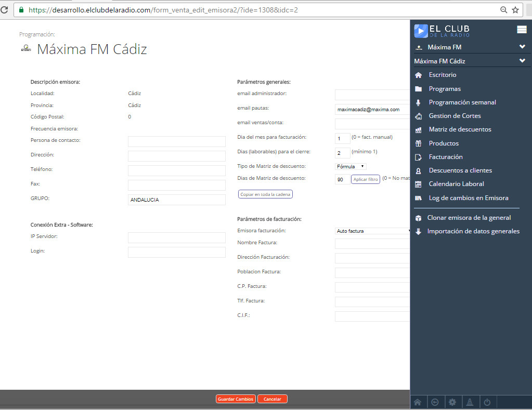Open the hamburger menu icon in sidebar
This screenshot has width=532, height=410.
click(522, 30)
